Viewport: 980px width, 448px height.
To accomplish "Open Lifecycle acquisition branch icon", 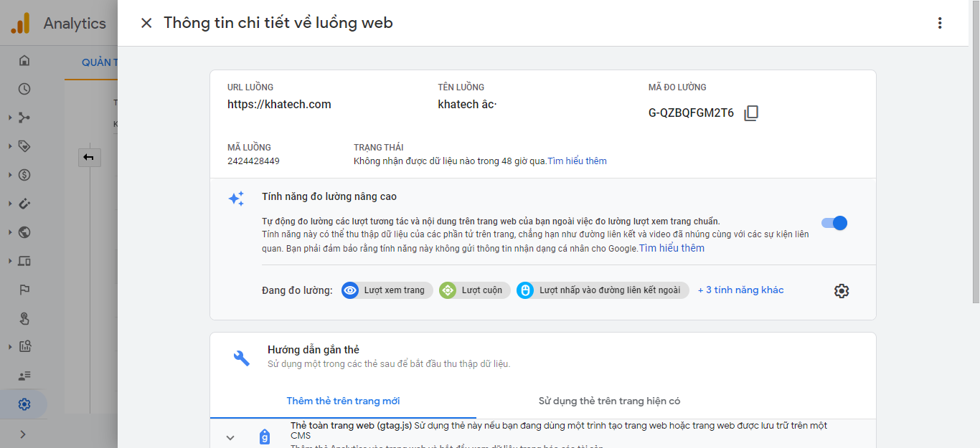I will 24,118.
